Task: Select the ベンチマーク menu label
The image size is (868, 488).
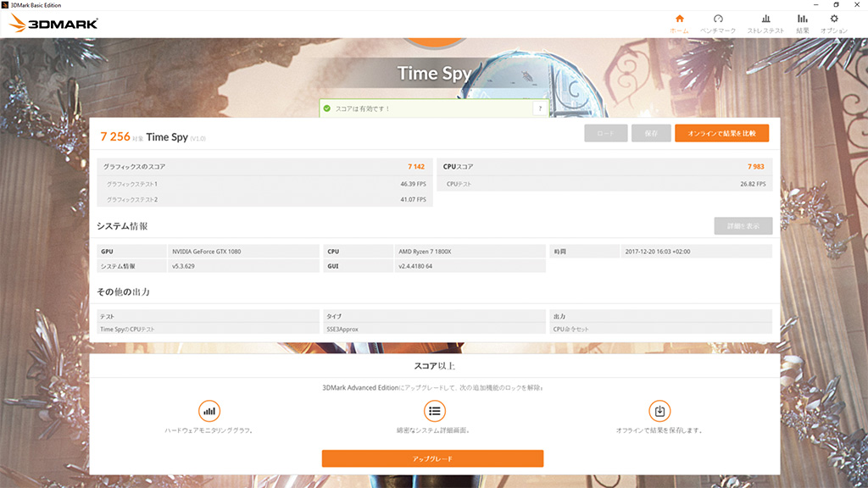Action: tap(718, 31)
